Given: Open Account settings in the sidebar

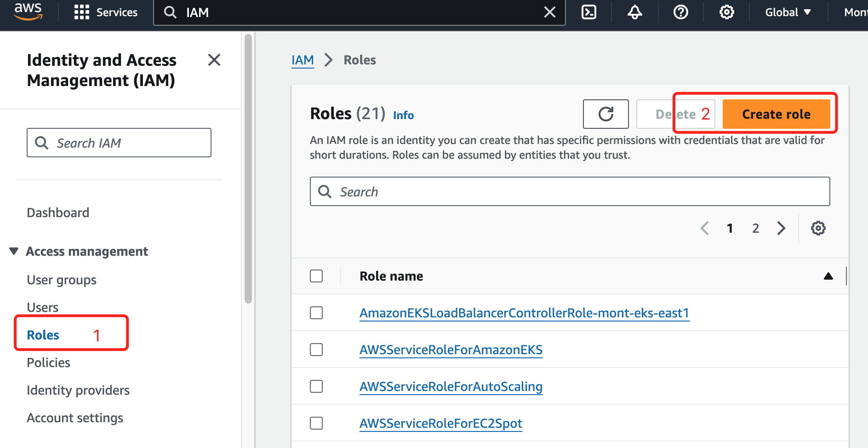Looking at the screenshot, I should click(75, 418).
